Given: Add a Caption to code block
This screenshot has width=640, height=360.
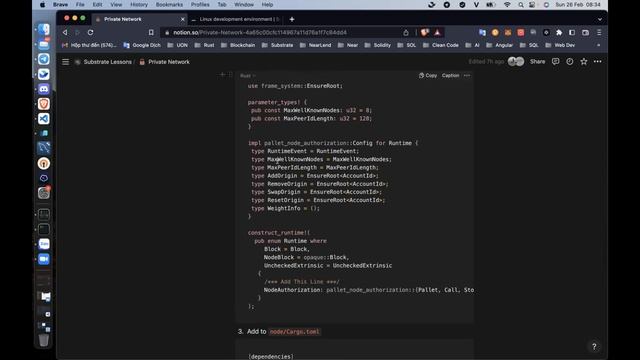Looking at the screenshot, I should [450, 76].
